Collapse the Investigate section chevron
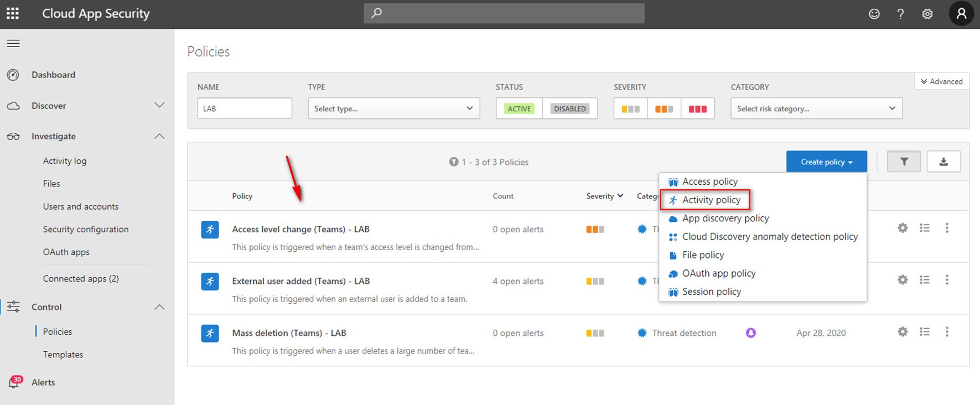The width and height of the screenshot is (980, 405). coord(159,136)
